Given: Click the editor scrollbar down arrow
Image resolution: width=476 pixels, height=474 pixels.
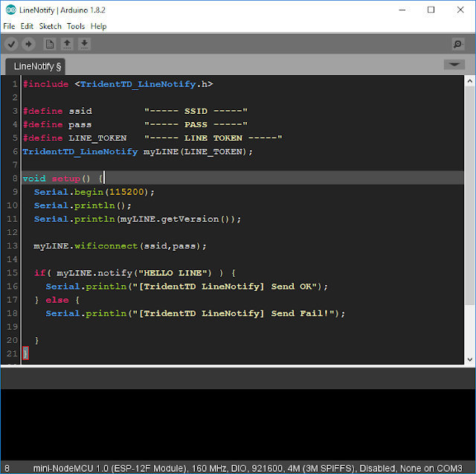Looking at the screenshot, I should tap(469, 359).
